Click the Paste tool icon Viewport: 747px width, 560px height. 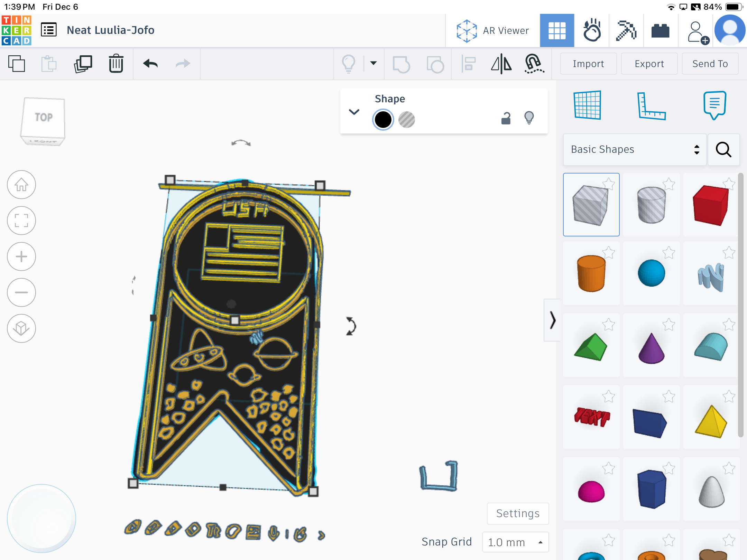click(49, 64)
